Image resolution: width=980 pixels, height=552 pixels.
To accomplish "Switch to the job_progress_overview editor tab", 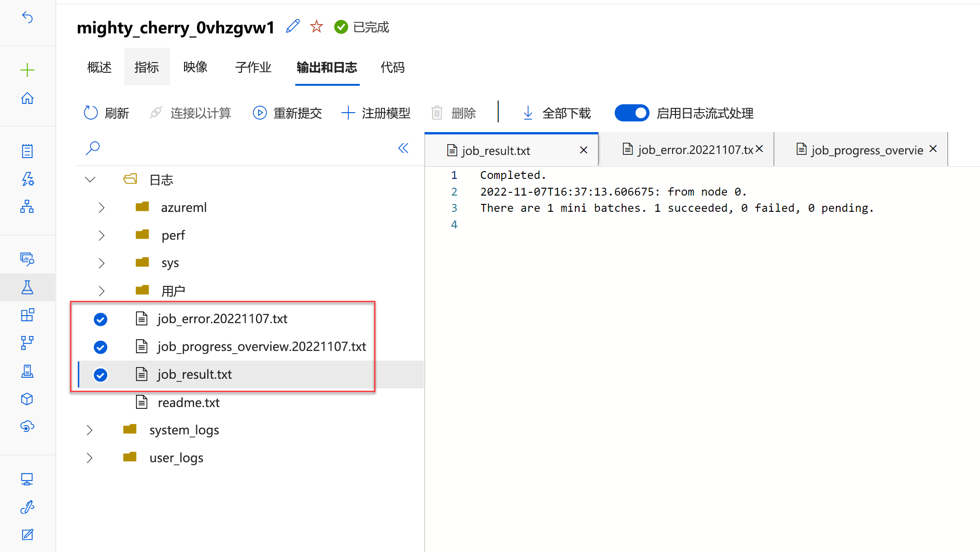I will tap(860, 150).
